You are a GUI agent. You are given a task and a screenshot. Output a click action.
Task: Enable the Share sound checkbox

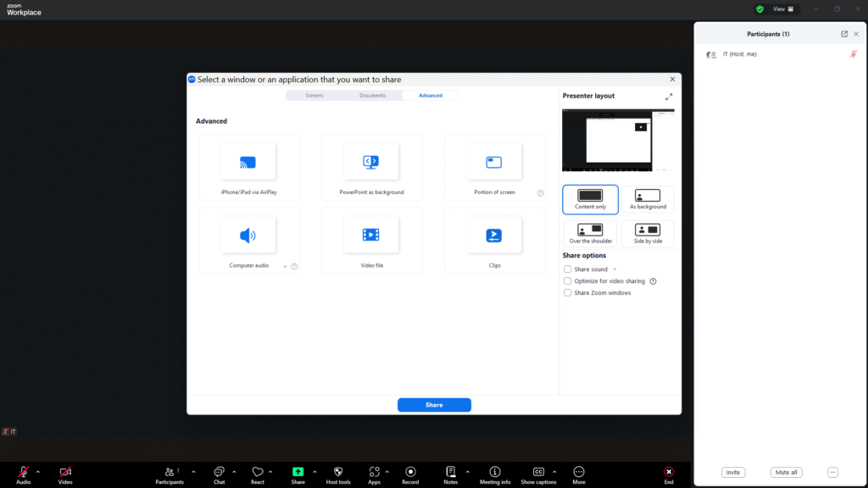click(x=568, y=269)
